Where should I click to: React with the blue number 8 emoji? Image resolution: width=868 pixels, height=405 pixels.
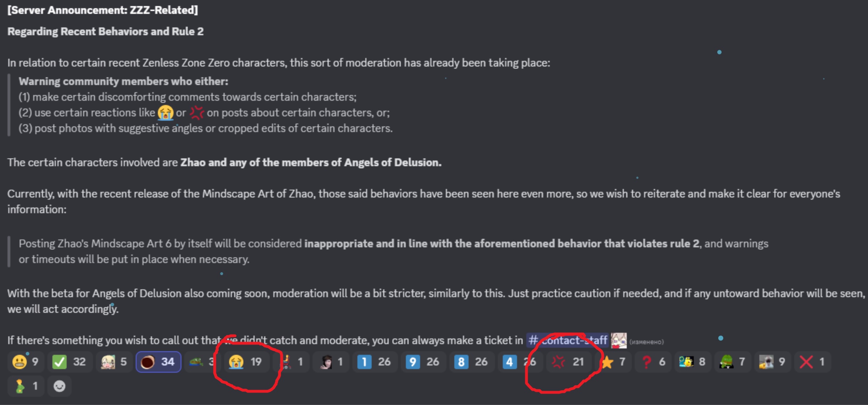click(472, 362)
